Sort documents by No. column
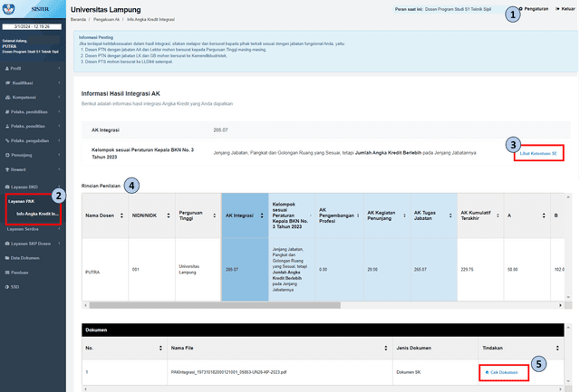Image resolution: width=580 pixels, height=392 pixels. [x=160, y=348]
